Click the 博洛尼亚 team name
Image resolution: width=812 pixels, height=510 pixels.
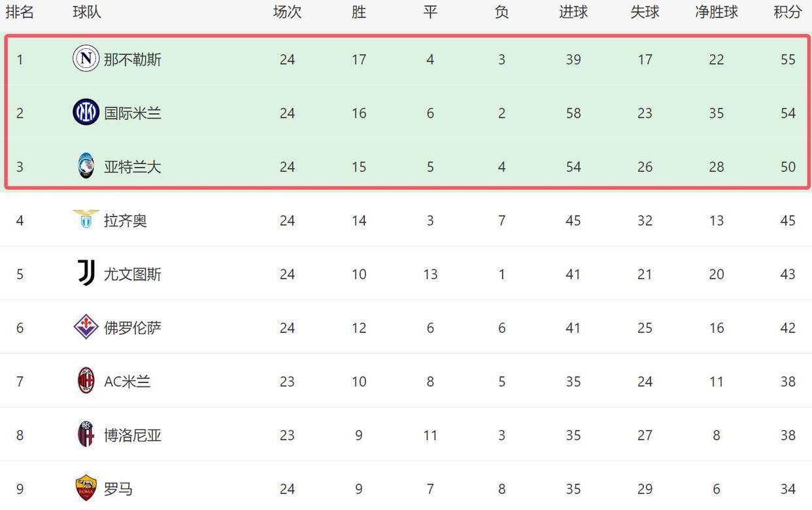pos(133,435)
